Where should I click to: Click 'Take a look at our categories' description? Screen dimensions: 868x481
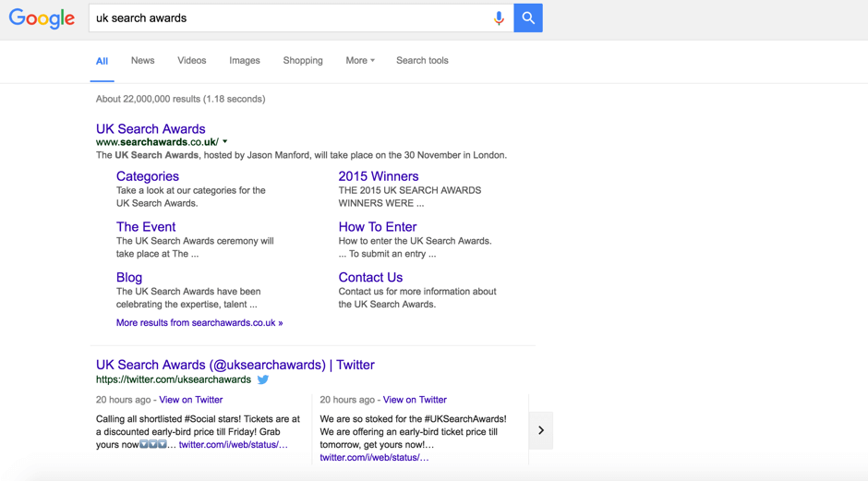tap(191, 197)
